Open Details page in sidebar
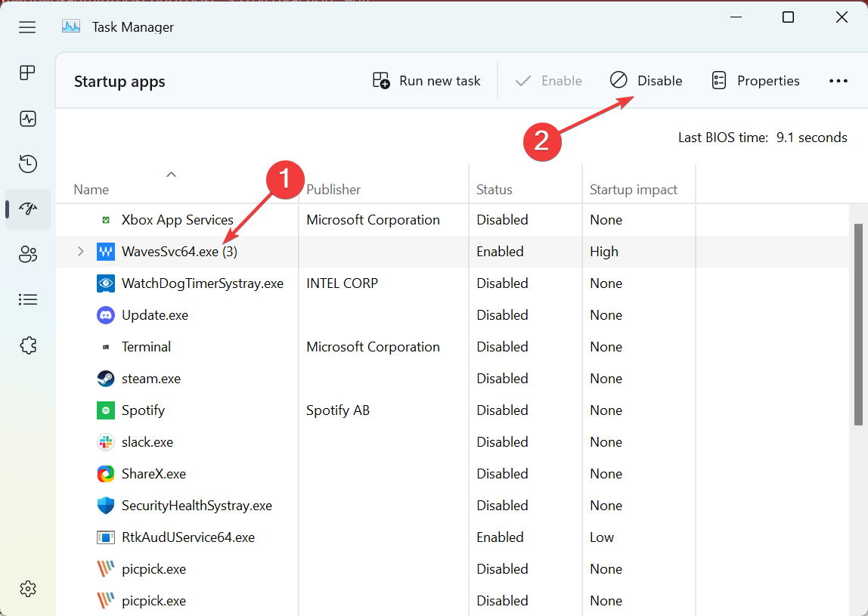868x616 pixels. [x=28, y=299]
